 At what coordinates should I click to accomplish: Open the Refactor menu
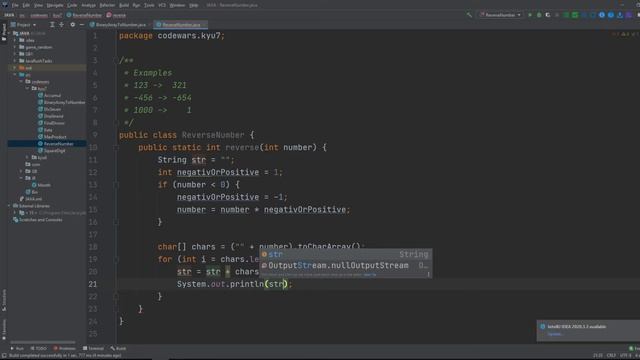[107, 5]
